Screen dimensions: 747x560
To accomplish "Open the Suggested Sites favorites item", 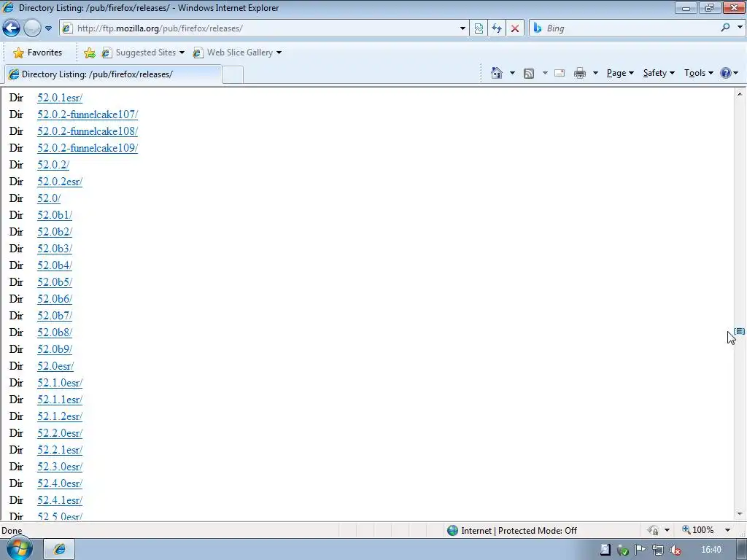I will click(x=143, y=52).
